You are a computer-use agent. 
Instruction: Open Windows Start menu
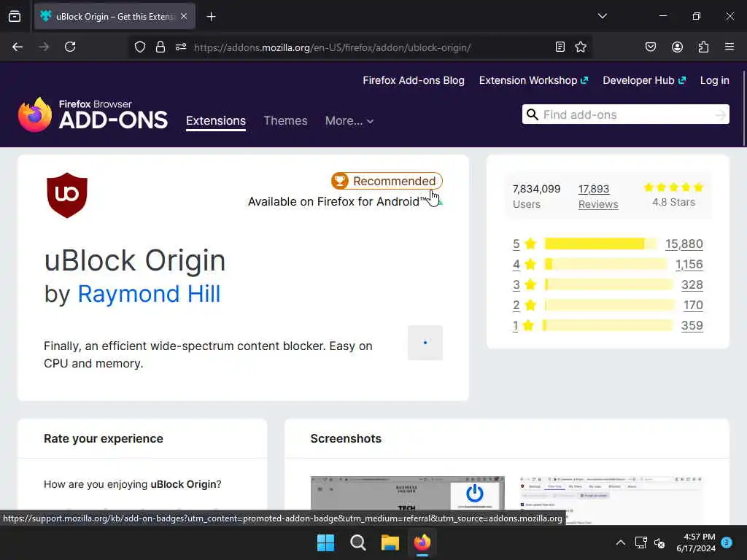tap(326, 542)
